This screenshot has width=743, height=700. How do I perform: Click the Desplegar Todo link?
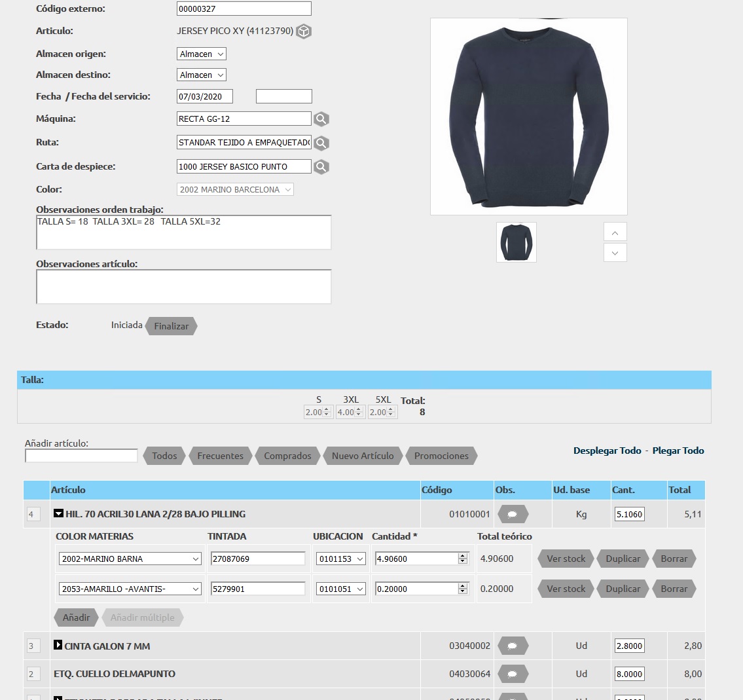tap(607, 451)
